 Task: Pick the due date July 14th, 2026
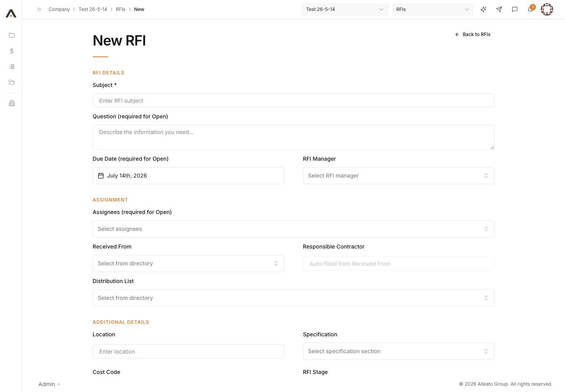[188, 176]
